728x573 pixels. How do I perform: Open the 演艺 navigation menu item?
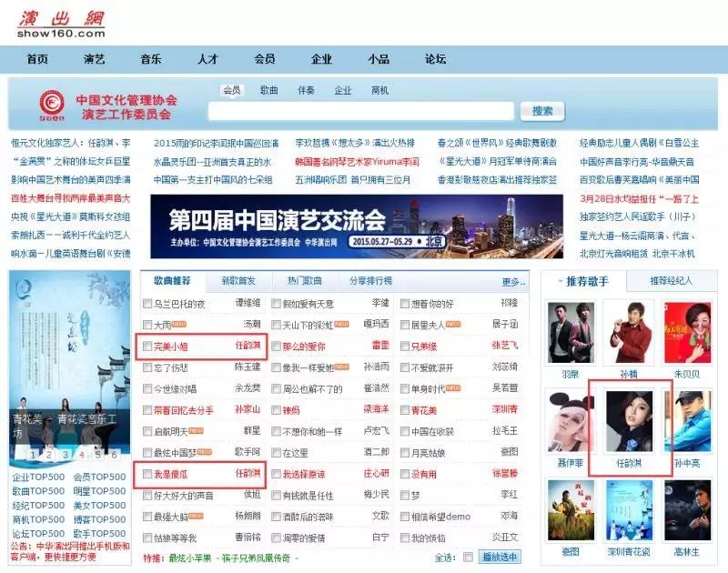(95, 59)
